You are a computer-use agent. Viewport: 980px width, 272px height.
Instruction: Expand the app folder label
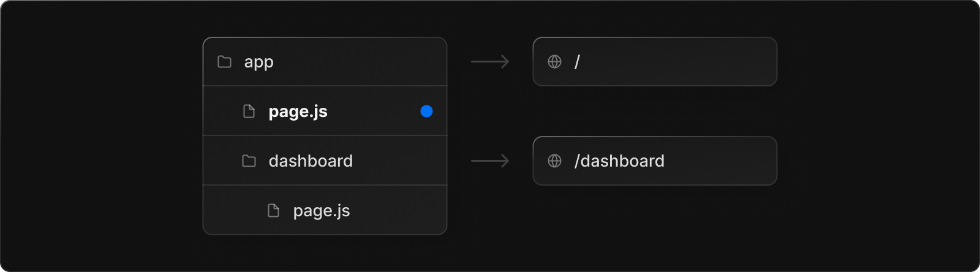[x=258, y=62]
